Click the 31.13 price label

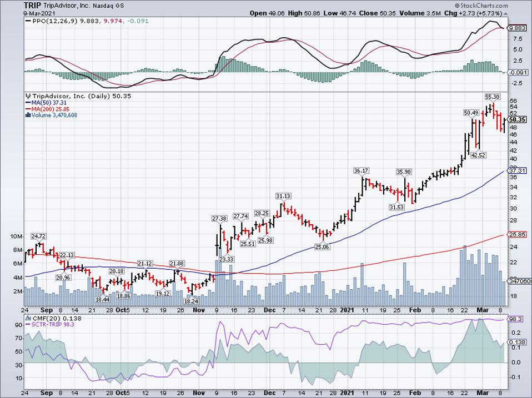coord(283,196)
